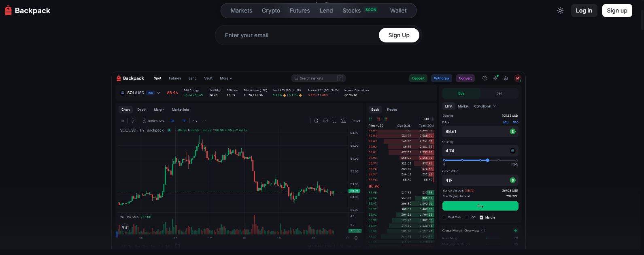The width and height of the screenshot is (644, 255).
Task: Uncheck the Margin checkbox
Action: pos(481,217)
